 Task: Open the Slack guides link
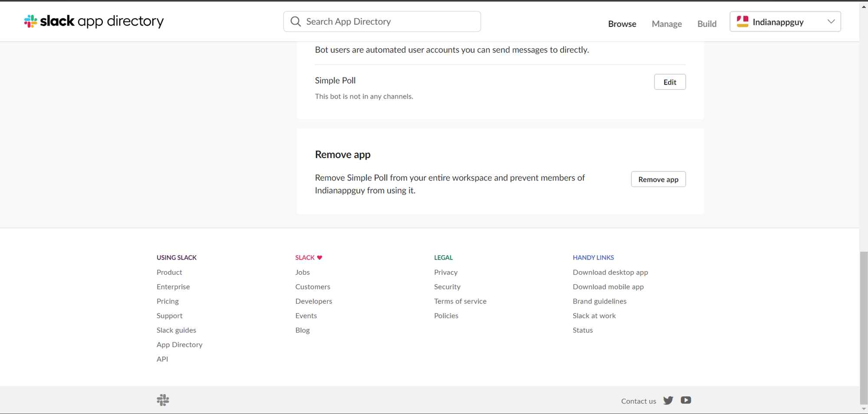[x=176, y=330]
